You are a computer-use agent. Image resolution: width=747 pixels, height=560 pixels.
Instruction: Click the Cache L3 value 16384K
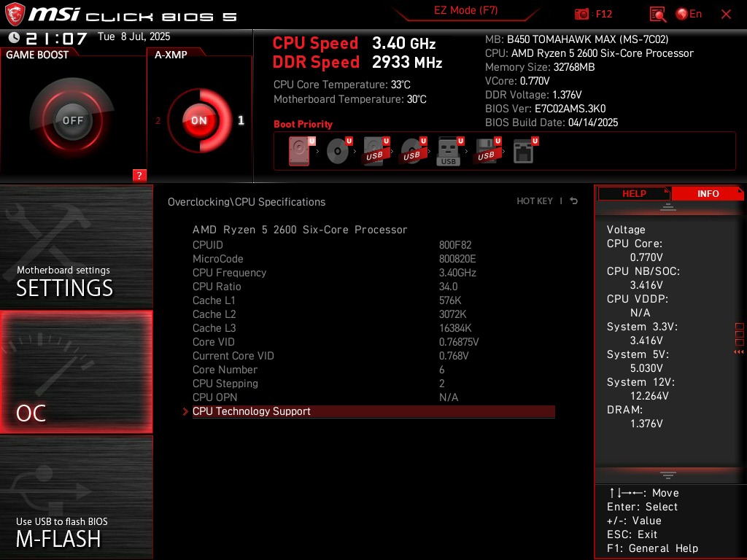[x=455, y=327]
